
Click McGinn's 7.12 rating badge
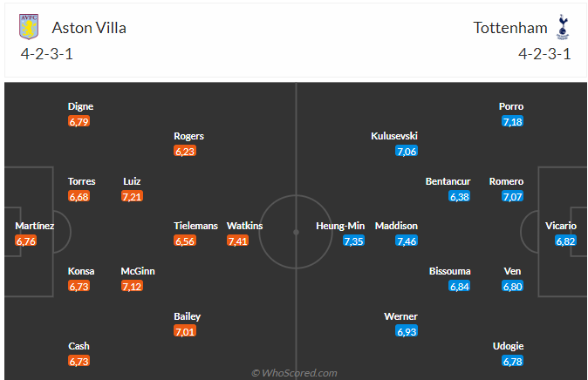pos(132,287)
